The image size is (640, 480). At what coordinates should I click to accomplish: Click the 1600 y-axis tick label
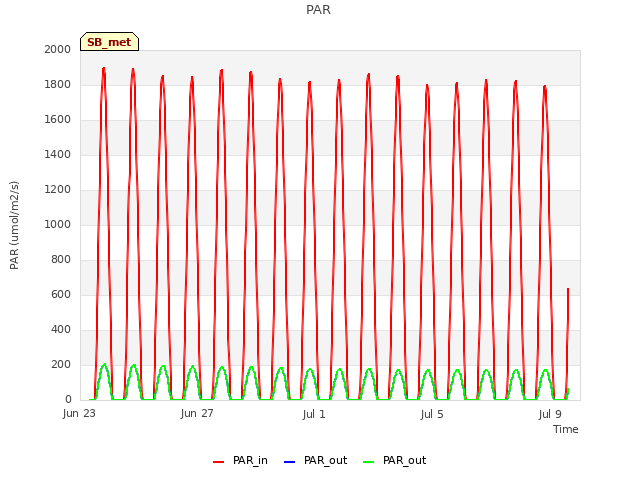pos(58,120)
